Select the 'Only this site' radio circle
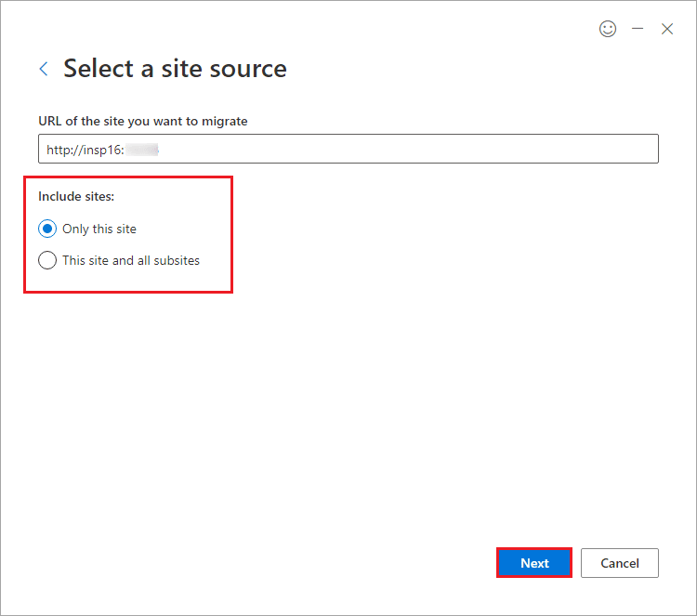This screenshot has width=697, height=616. pyautogui.click(x=47, y=229)
